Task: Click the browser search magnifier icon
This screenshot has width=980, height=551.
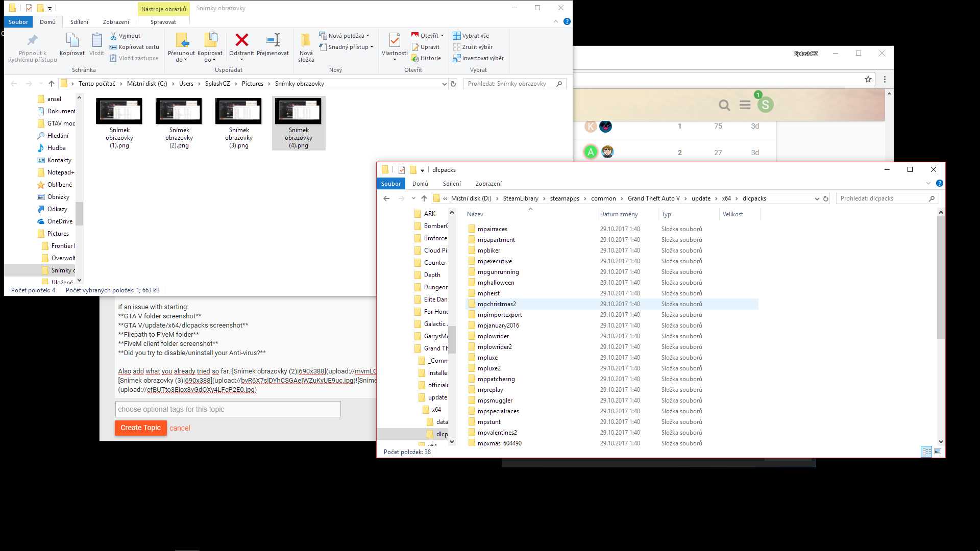Action: coord(724,105)
